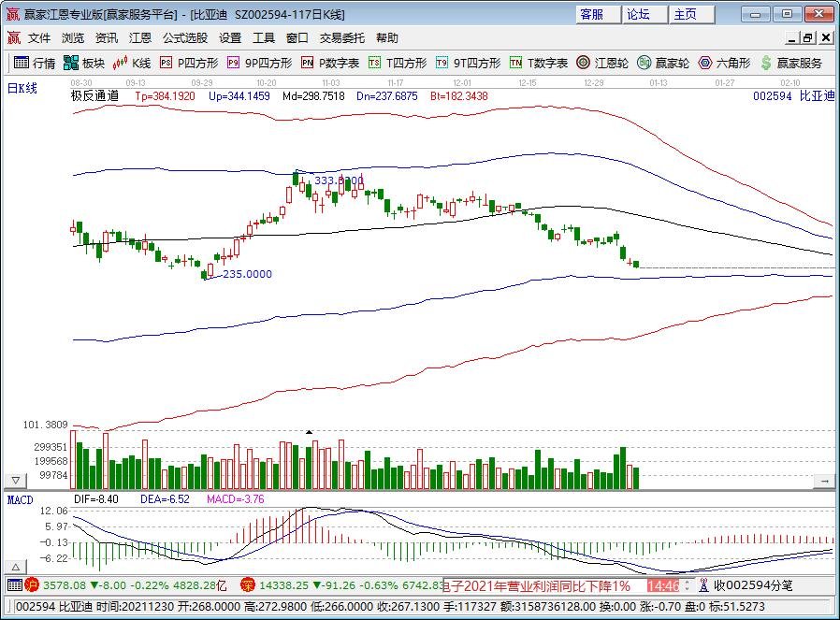Click the 论坛 forum button
The width and height of the screenshot is (840, 620).
[x=645, y=14]
